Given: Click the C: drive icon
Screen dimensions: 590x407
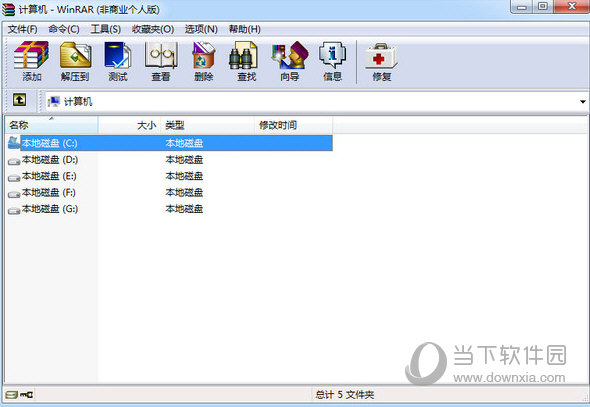Looking at the screenshot, I should click(x=14, y=143).
